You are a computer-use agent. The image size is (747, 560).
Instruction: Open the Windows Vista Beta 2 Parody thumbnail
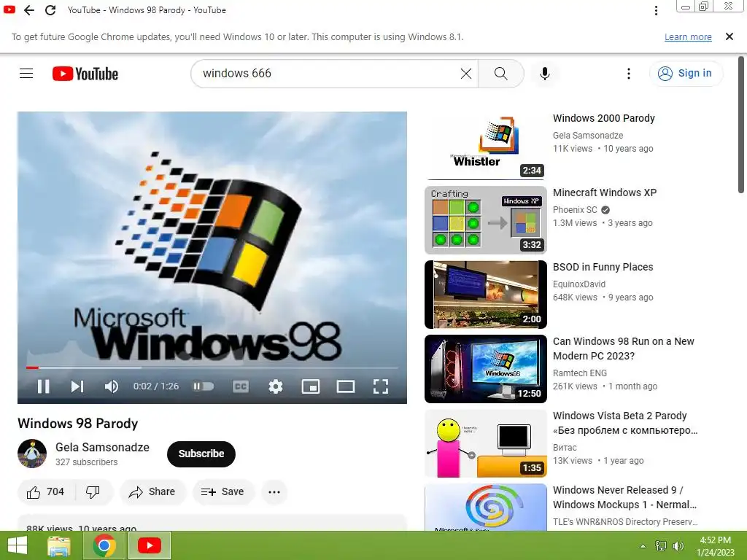click(x=485, y=443)
